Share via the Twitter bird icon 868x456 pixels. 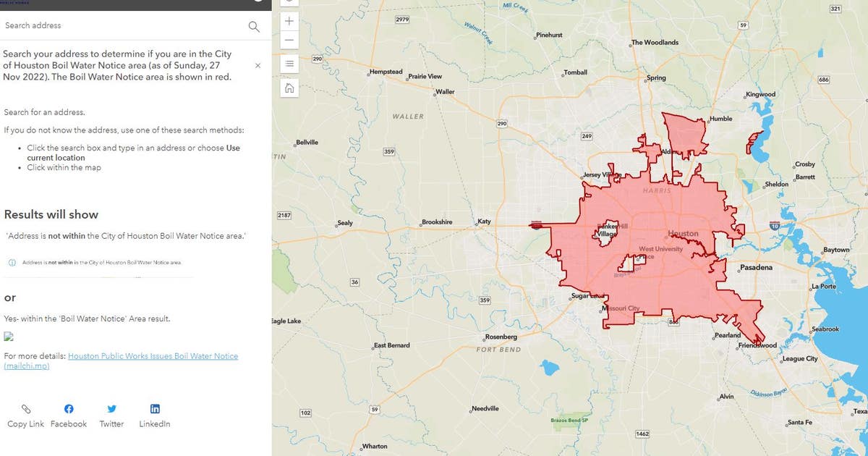tap(111, 409)
